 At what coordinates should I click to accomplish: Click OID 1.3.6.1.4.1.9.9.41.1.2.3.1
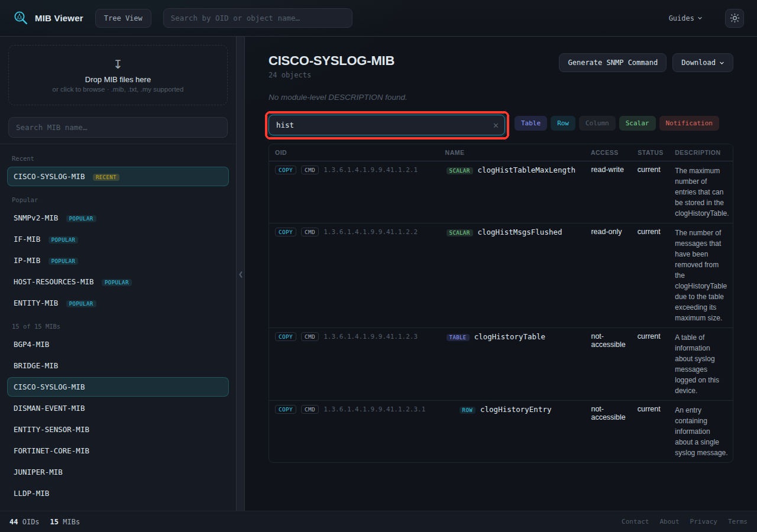(x=374, y=410)
